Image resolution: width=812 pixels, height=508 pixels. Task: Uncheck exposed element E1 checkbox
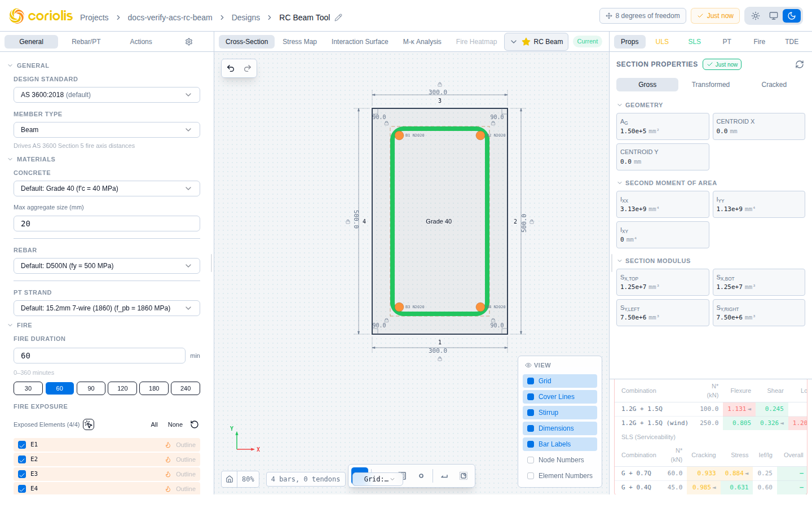(x=22, y=445)
